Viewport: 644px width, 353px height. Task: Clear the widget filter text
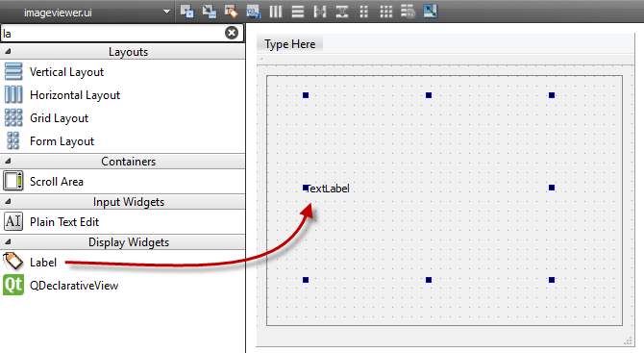point(232,33)
